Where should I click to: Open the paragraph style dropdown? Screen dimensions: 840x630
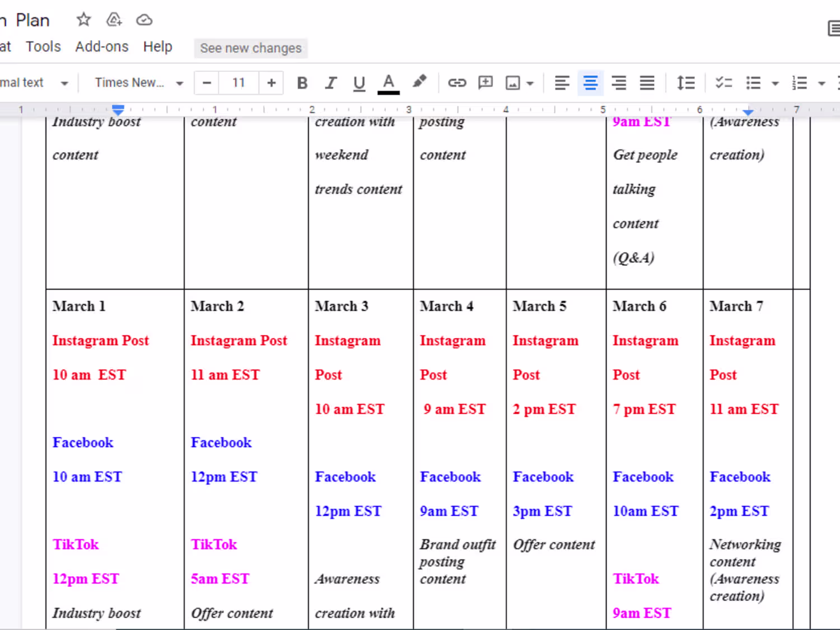click(x=35, y=83)
